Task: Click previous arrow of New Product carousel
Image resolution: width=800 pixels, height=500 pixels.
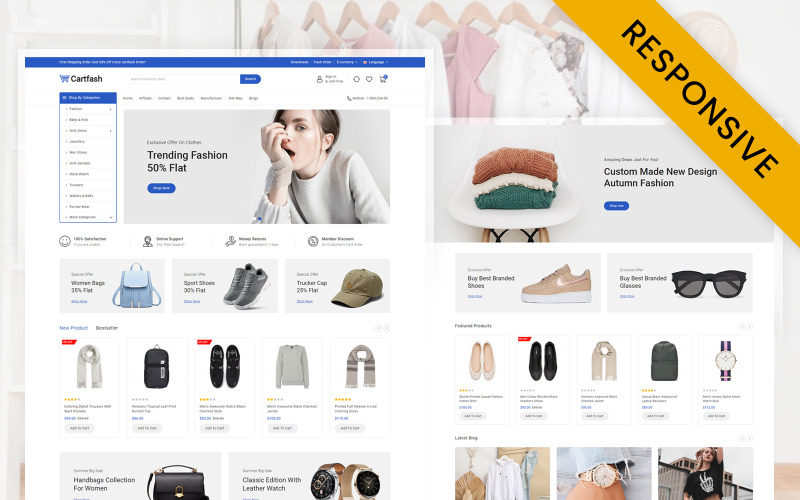Action: tap(379, 328)
